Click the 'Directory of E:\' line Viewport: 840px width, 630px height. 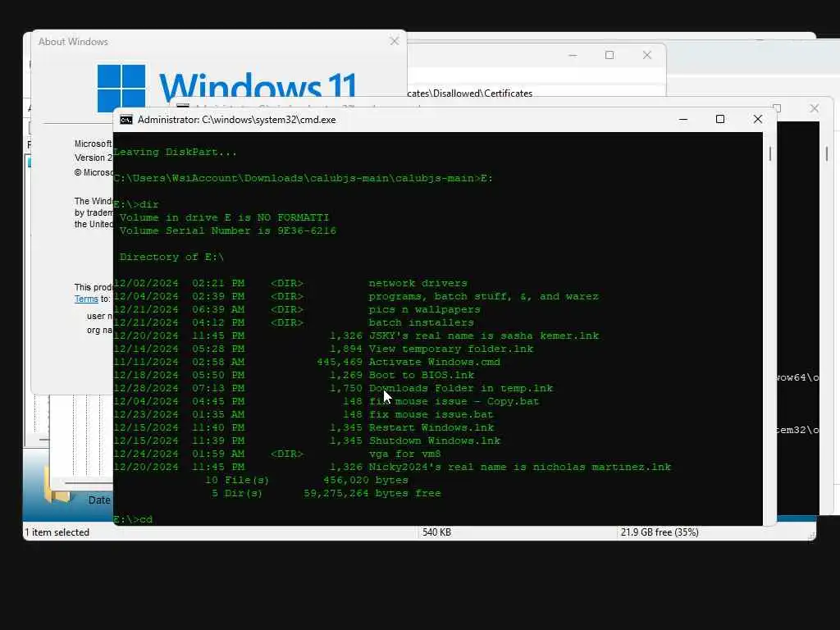(171, 257)
